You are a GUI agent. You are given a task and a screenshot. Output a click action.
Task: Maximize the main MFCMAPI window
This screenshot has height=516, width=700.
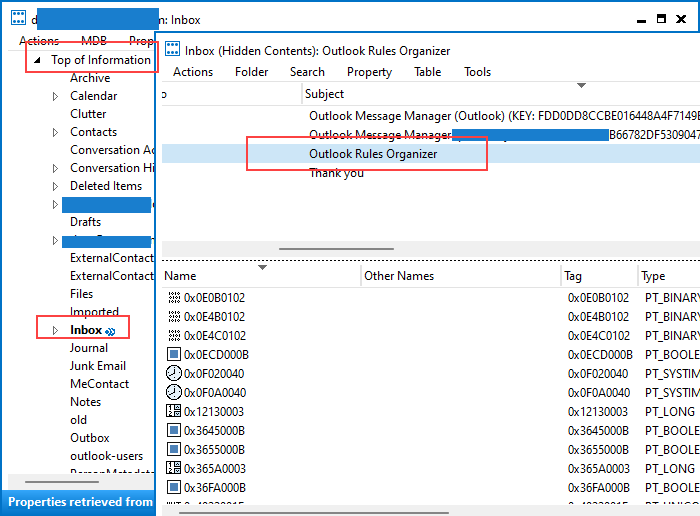click(661, 19)
